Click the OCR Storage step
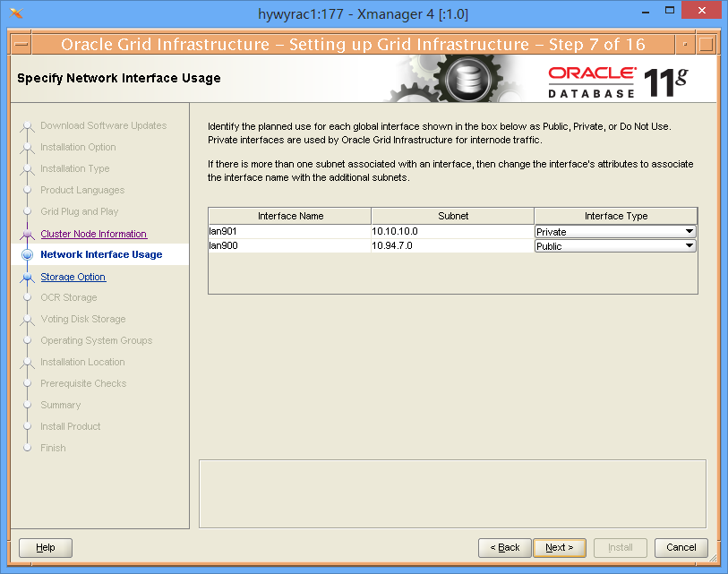 69,297
